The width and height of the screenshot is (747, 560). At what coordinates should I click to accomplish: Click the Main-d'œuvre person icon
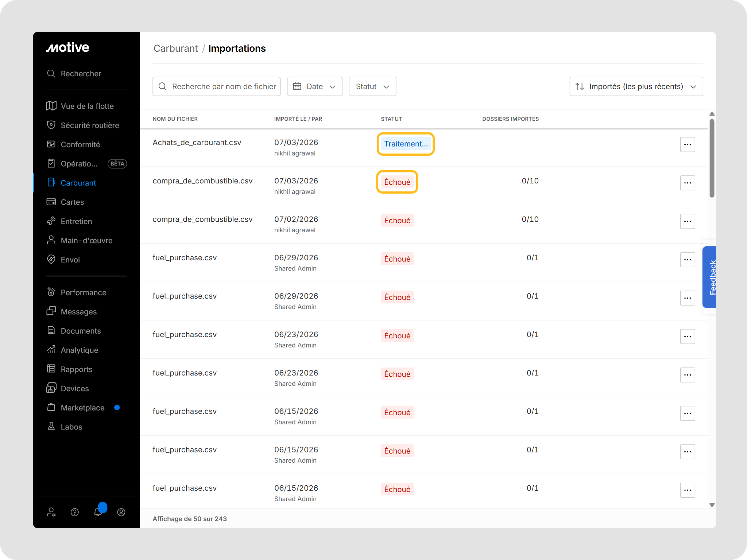tap(51, 240)
